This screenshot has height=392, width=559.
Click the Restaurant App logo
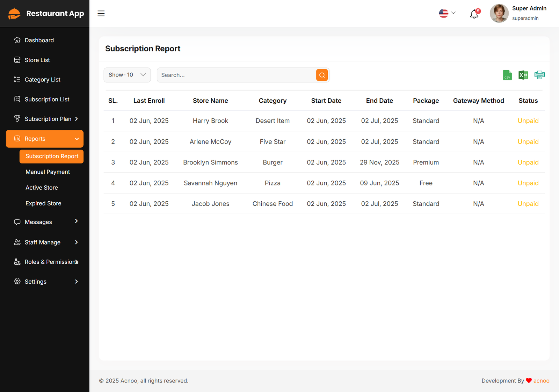46,14
